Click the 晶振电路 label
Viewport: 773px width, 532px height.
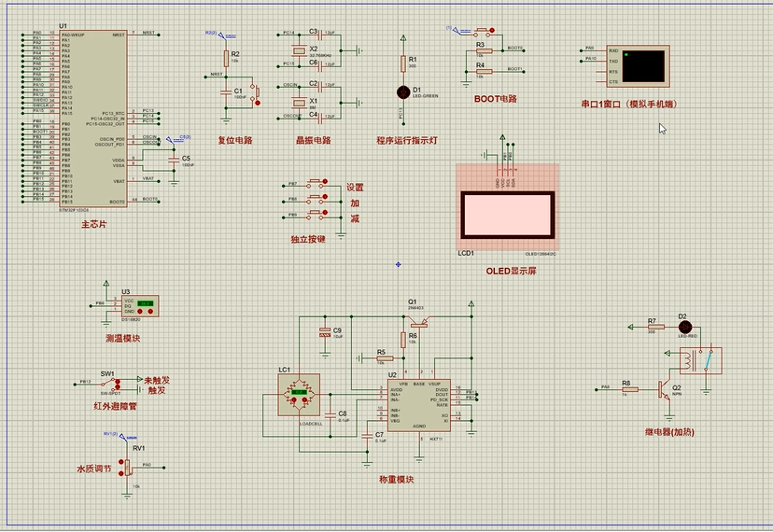point(314,141)
